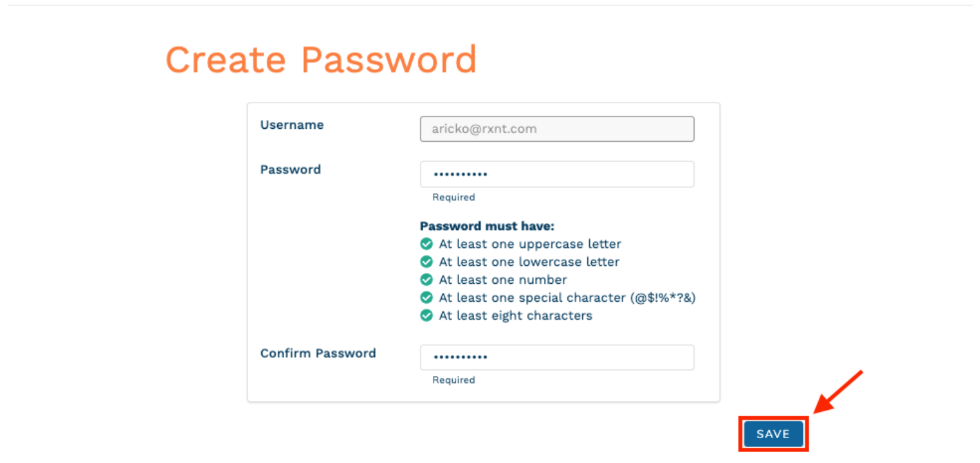This screenshot has height=463, width=980.
Task: Click the eight characters requirement checkmark
Action: click(427, 316)
